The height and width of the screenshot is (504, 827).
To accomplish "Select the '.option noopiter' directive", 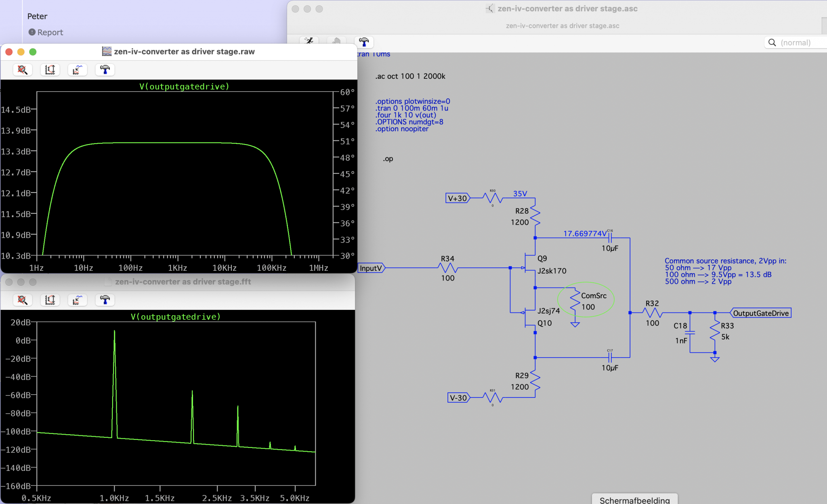I will pos(402,129).
